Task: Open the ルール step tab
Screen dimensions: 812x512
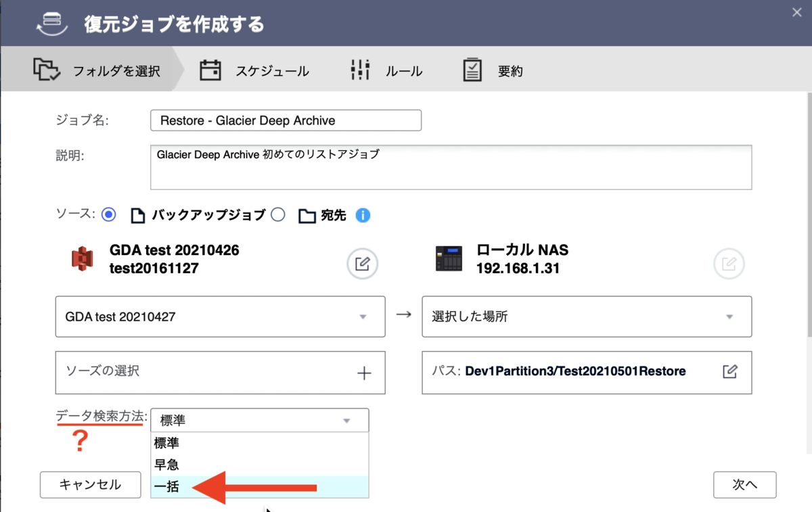Action: coord(386,70)
